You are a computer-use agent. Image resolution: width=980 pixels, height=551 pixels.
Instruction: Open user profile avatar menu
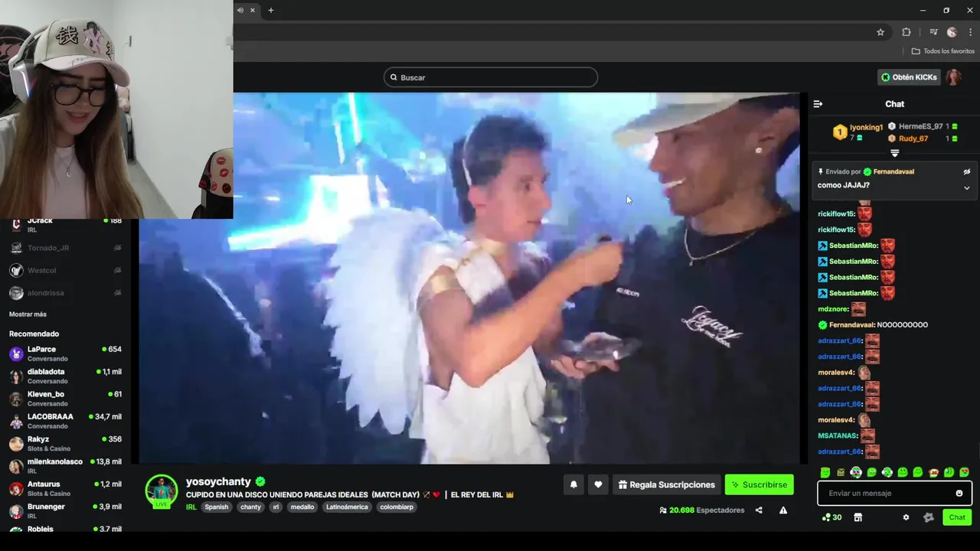pos(953,77)
